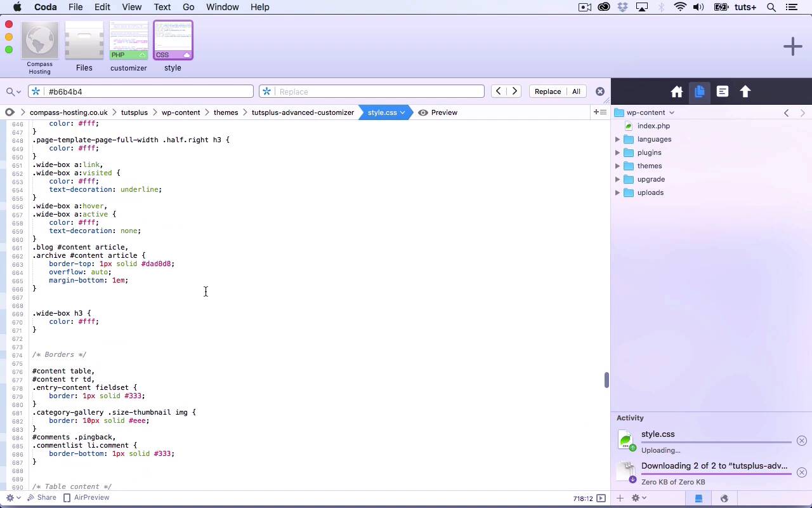The width and height of the screenshot is (812, 508).
Task: Click the AirPreview icon in status bar
Action: tap(67, 498)
